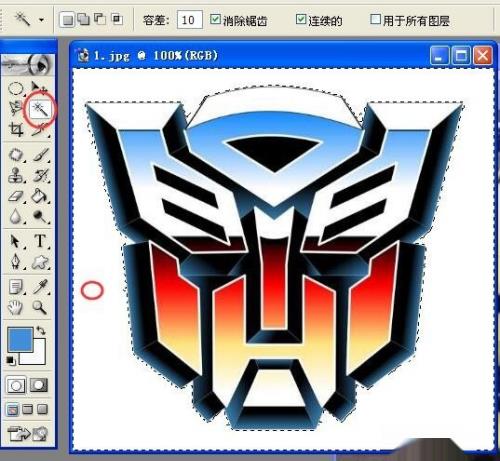Choose Intersect with Selection mode
The width and height of the screenshot is (500, 461).
[x=117, y=19]
